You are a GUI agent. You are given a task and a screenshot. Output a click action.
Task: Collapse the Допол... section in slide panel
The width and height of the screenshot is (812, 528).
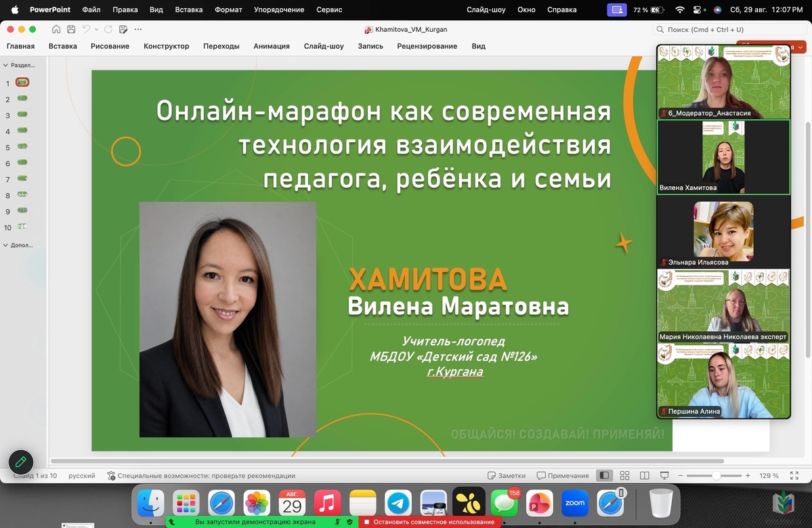click(x=5, y=245)
